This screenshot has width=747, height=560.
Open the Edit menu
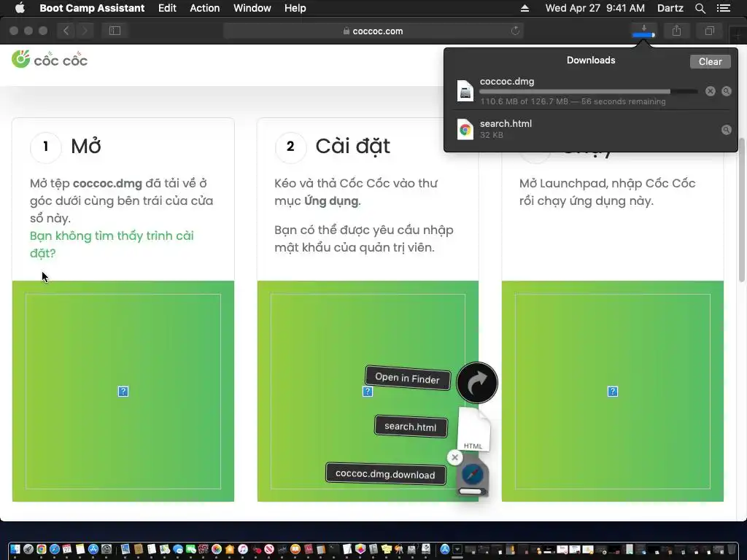coord(167,8)
